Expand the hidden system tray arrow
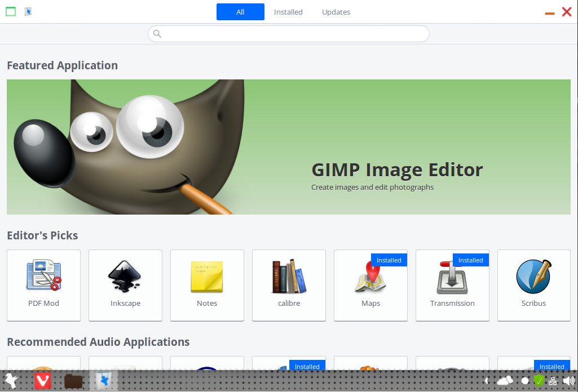Image resolution: width=578 pixels, height=392 pixels. pos(486,381)
